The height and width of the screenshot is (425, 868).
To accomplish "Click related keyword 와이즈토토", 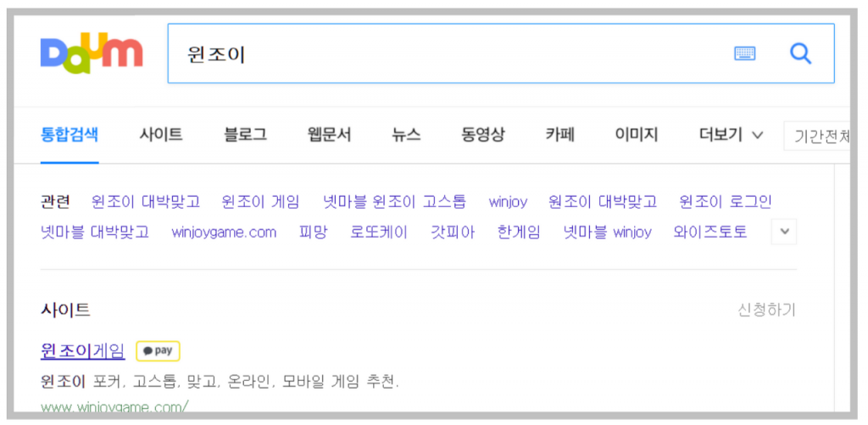I will [710, 232].
